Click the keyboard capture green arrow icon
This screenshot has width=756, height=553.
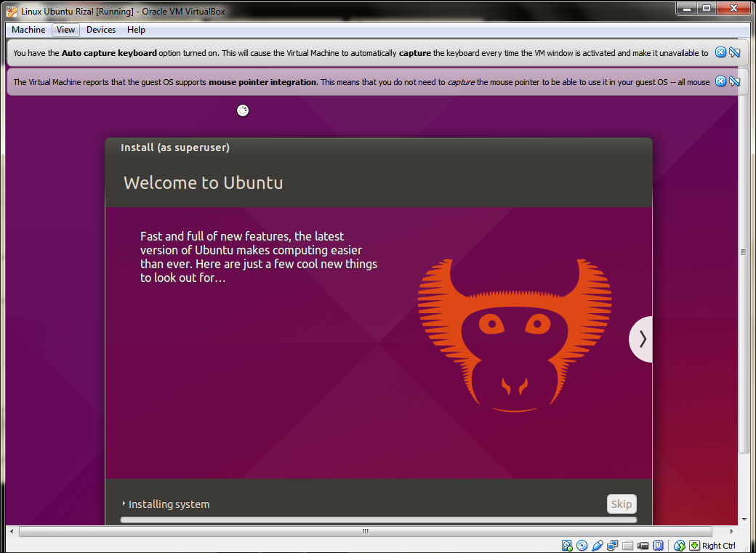pyautogui.click(x=694, y=546)
